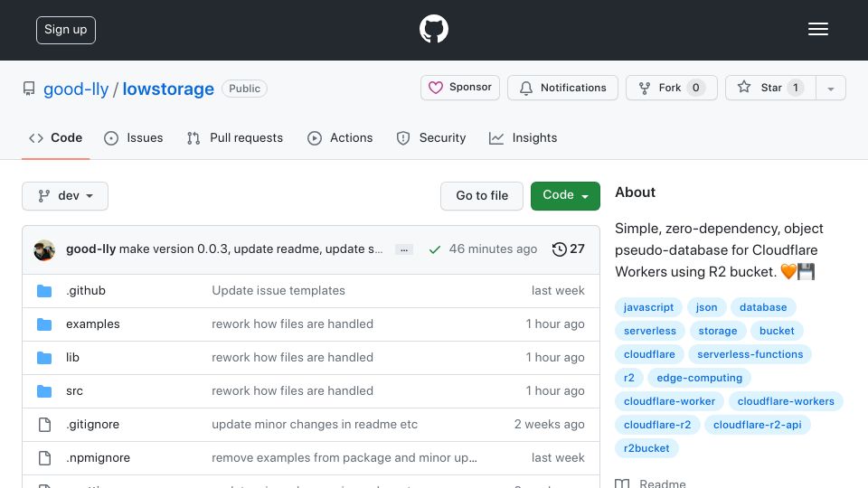This screenshot has height=488, width=868.
Task: Open the hamburger navigation menu
Action: [x=817, y=29]
